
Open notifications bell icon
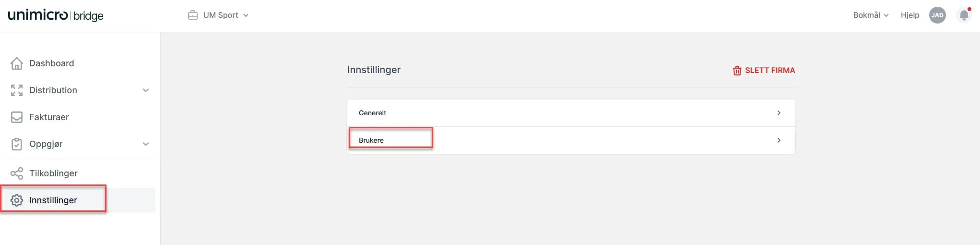click(964, 15)
